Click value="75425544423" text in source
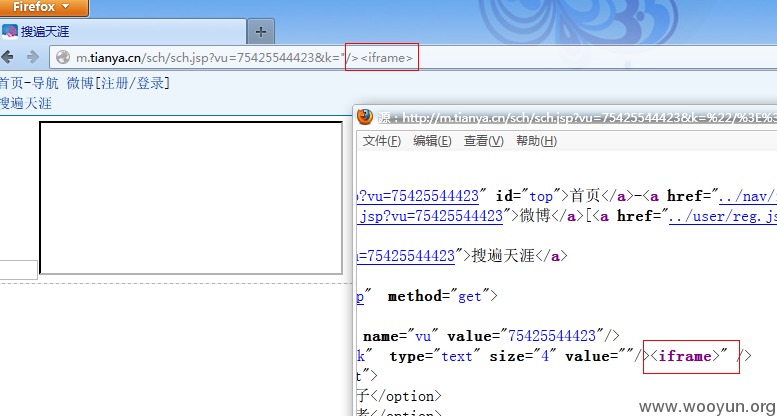This screenshot has width=777, height=416. pyautogui.click(x=527, y=336)
